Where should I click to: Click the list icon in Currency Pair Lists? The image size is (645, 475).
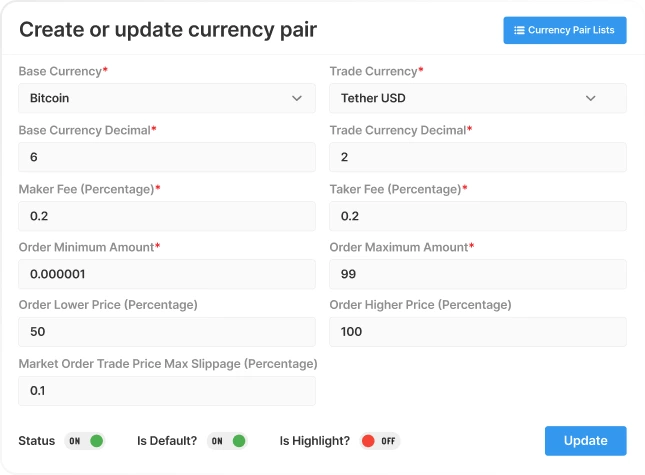click(x=519, y=30)
